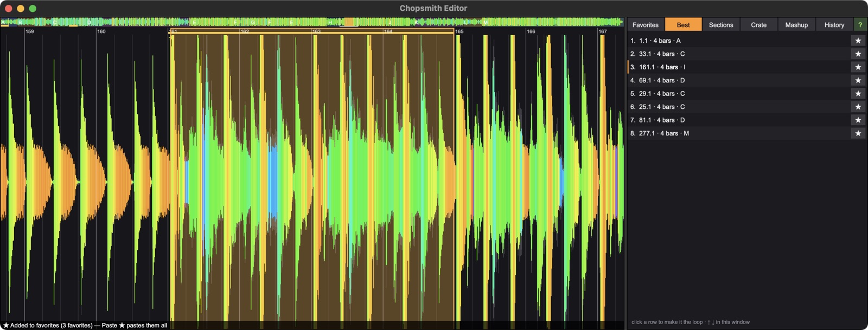
Task: View the History tab
Action: (x=834, y=25)
